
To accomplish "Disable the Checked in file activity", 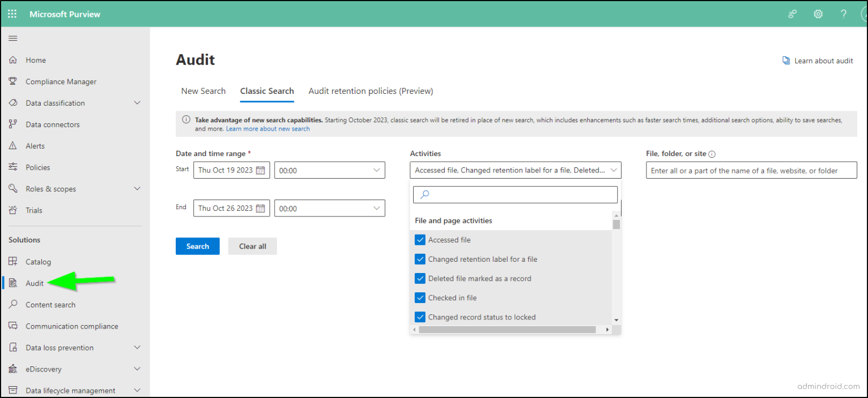I will click(x=419, y=297).
